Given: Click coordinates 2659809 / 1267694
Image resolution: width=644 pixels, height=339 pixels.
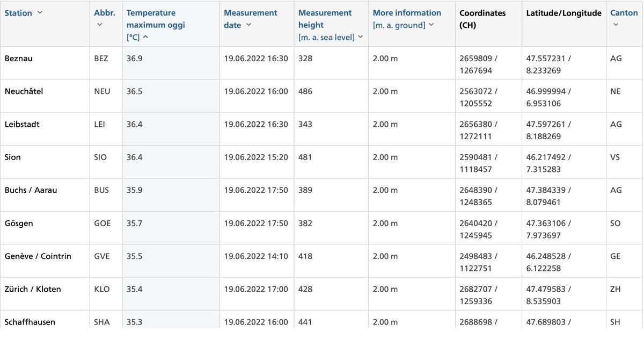Looking at the screenshot, I should (478, 64).
